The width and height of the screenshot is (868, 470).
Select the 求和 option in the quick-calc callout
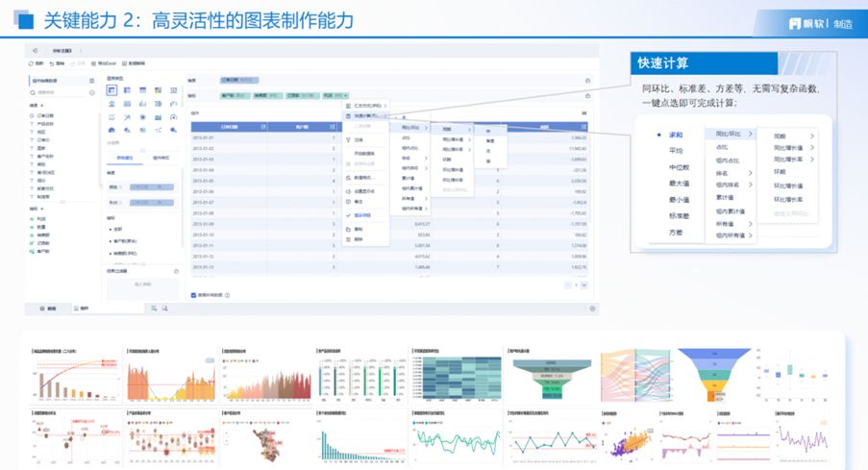[x=676, y=135]
